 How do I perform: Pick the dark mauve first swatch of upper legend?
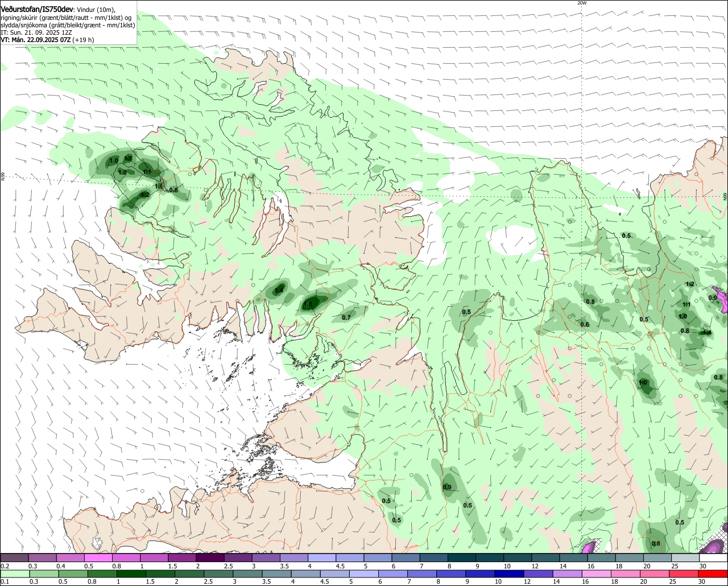click(x=14, y=558)
